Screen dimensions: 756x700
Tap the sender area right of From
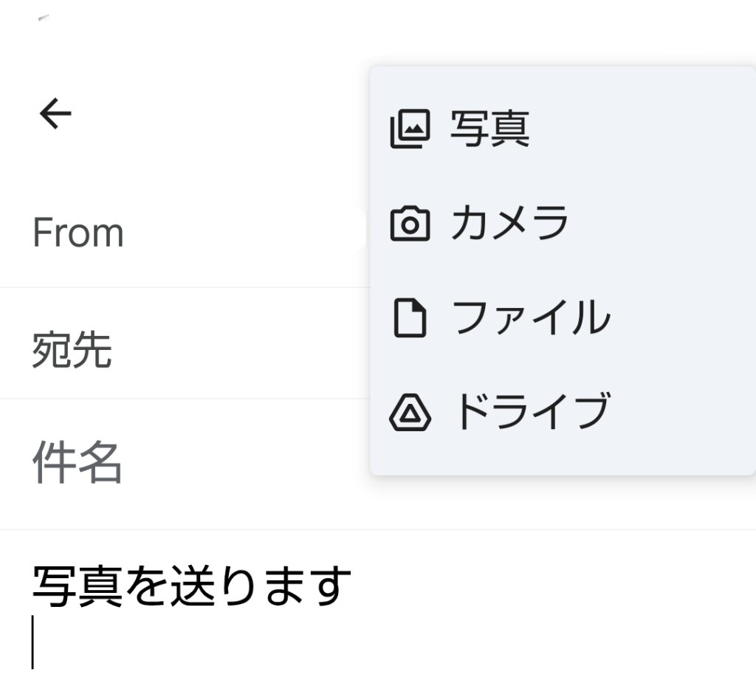click(x=244, y=233)
